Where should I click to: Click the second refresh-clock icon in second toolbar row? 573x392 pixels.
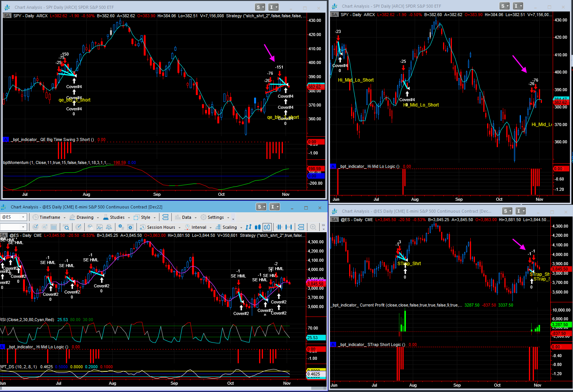point(44,227)
